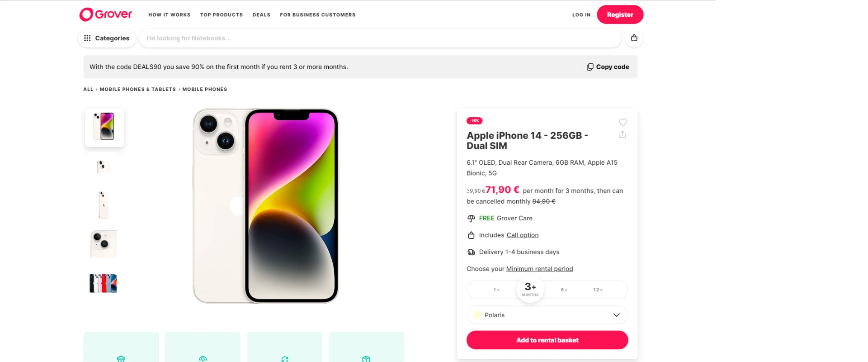Screen dimensions: 868x362
Task: Go to the Deals menu item
Action: 261,15
